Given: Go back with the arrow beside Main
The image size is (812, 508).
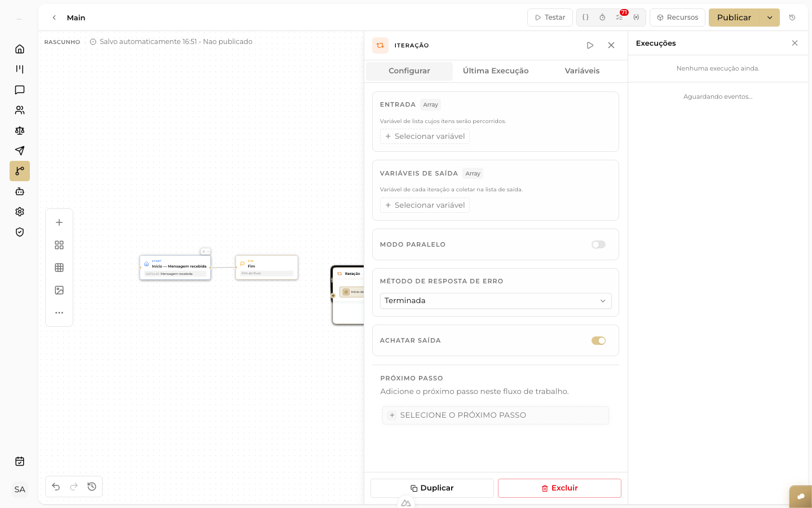Looking at the screenshot, I should 54,17.
